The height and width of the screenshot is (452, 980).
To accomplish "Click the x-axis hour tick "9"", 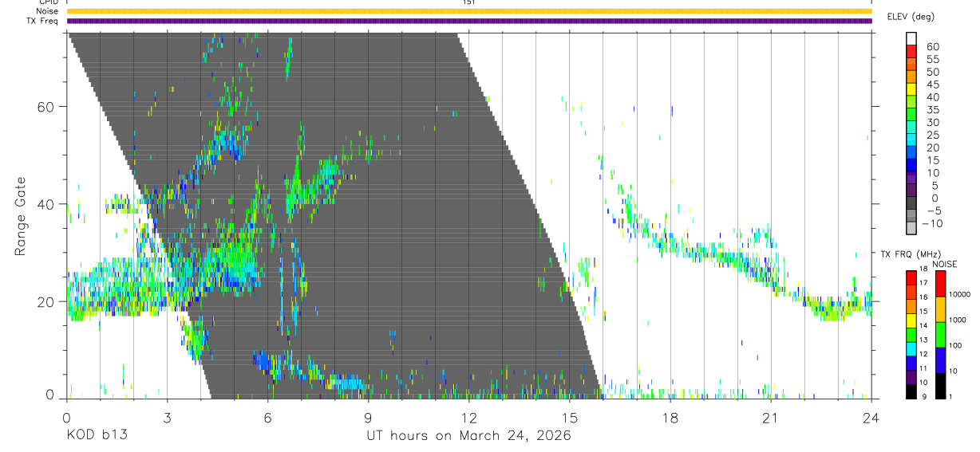I will point(368,417).
